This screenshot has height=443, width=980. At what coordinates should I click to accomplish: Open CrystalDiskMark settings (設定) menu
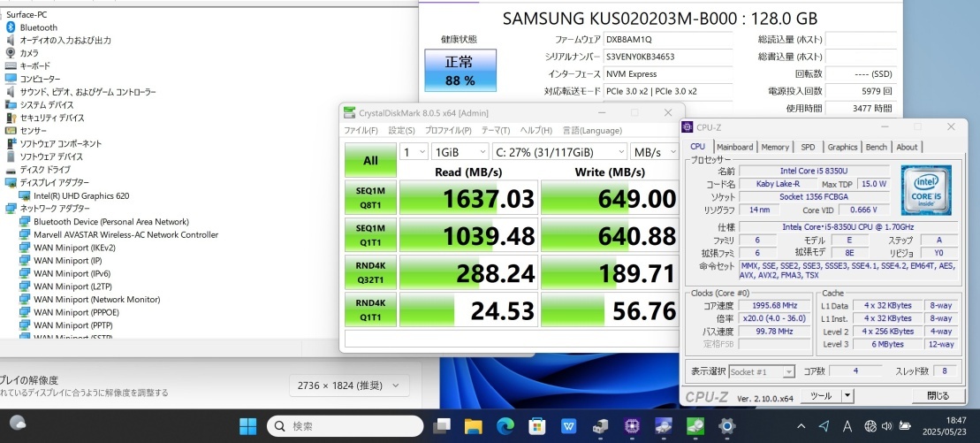pyautogui.click(x=401, y=131)
